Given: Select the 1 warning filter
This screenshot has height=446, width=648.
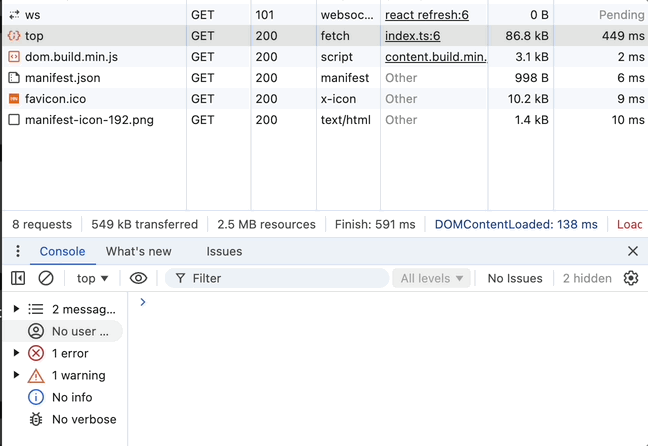Looking at the screenshot, I should coord(78,375).
